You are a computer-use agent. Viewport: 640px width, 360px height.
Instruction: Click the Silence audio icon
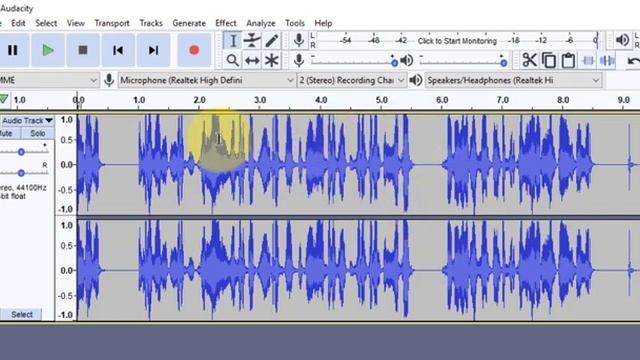point(607,60)
